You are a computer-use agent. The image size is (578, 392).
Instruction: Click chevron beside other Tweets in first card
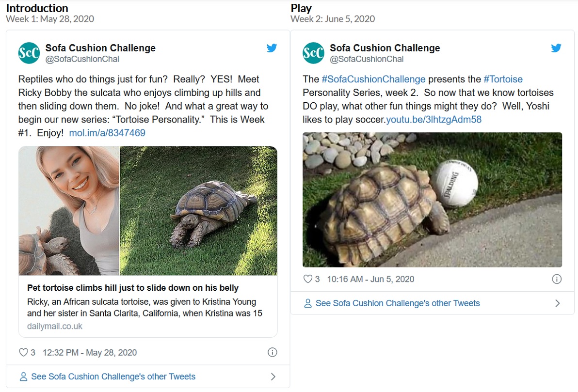tap(273, 376)
